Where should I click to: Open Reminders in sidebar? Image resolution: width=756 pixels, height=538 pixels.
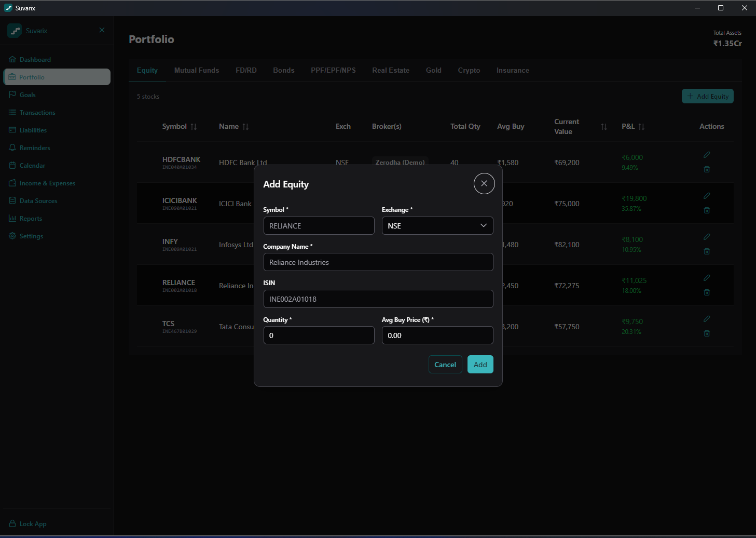[57, 148]
